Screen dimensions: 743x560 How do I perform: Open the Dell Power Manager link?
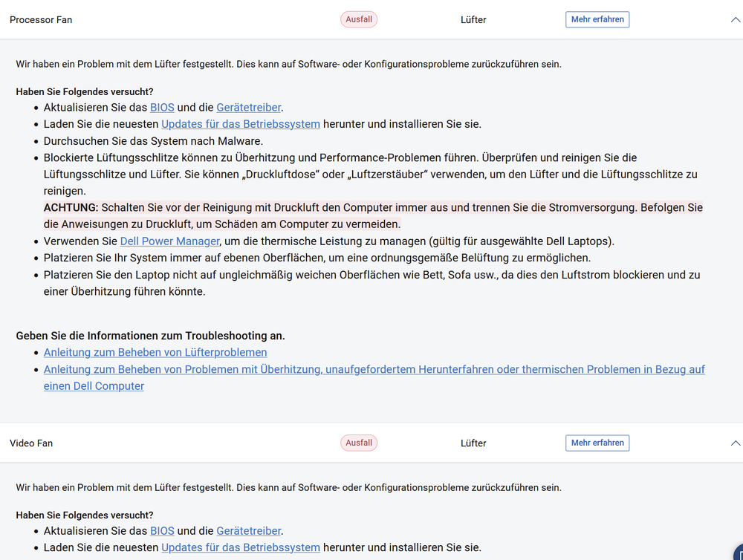click(170, 241)
